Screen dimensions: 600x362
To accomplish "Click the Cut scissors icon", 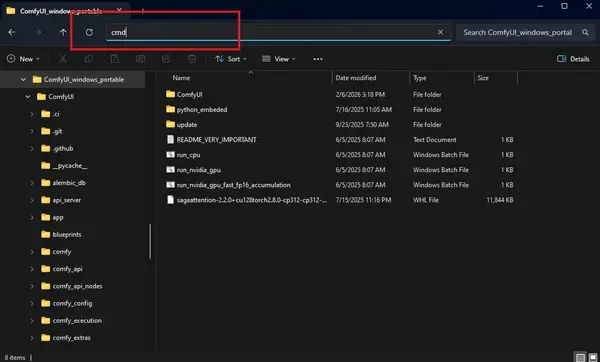I will pos(63,59).
